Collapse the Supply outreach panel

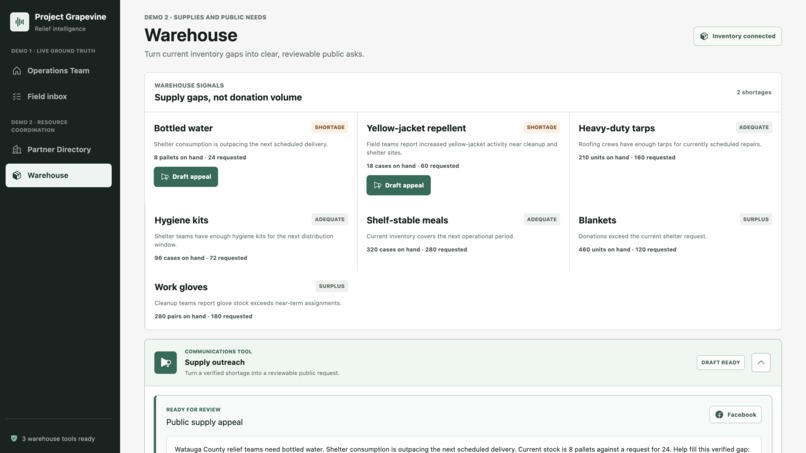pyautogui.click(x=761, y=363)
